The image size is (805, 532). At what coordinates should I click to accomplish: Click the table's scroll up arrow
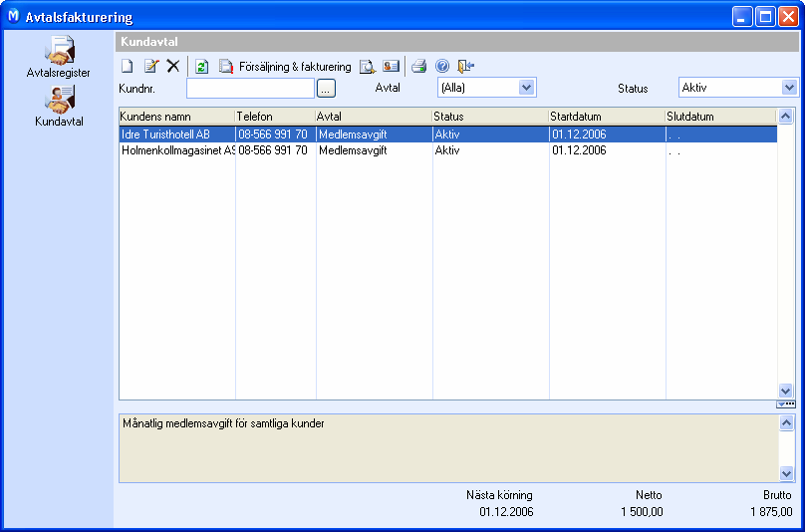click(785, 117)
